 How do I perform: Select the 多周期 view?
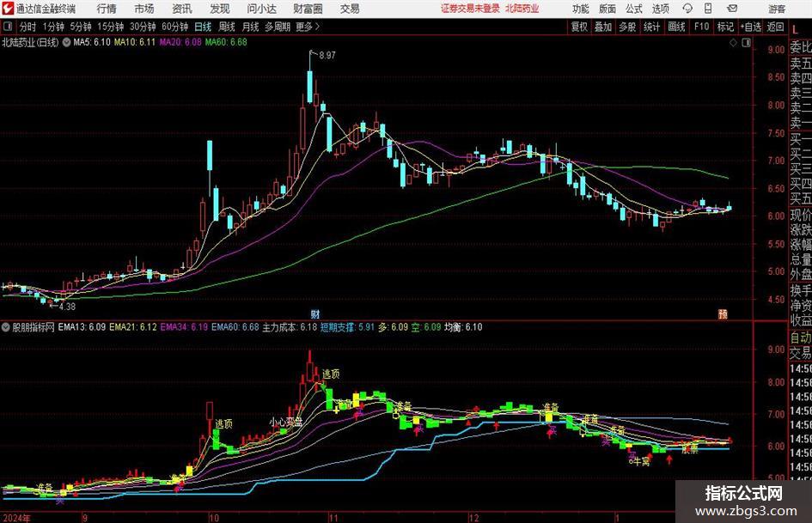[277, 27]
